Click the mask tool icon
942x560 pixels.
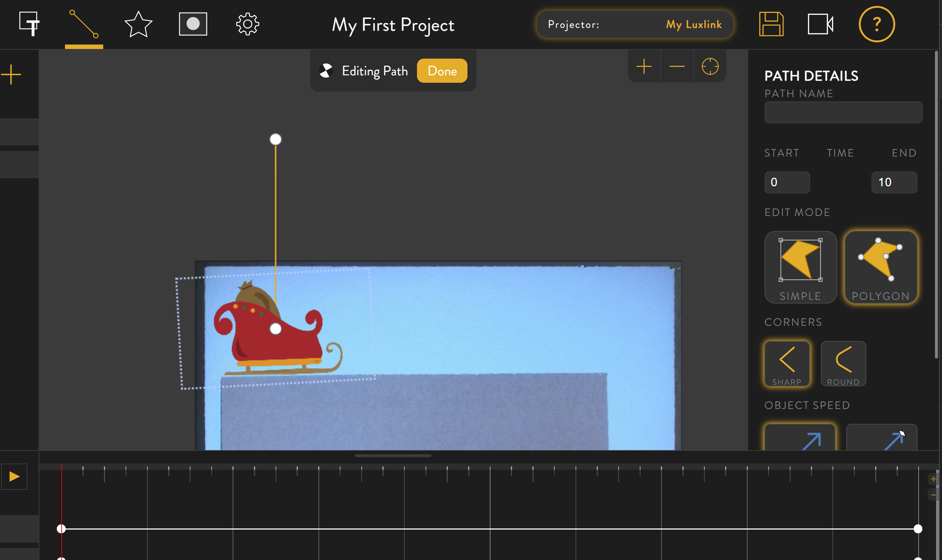tap(193, 24)
